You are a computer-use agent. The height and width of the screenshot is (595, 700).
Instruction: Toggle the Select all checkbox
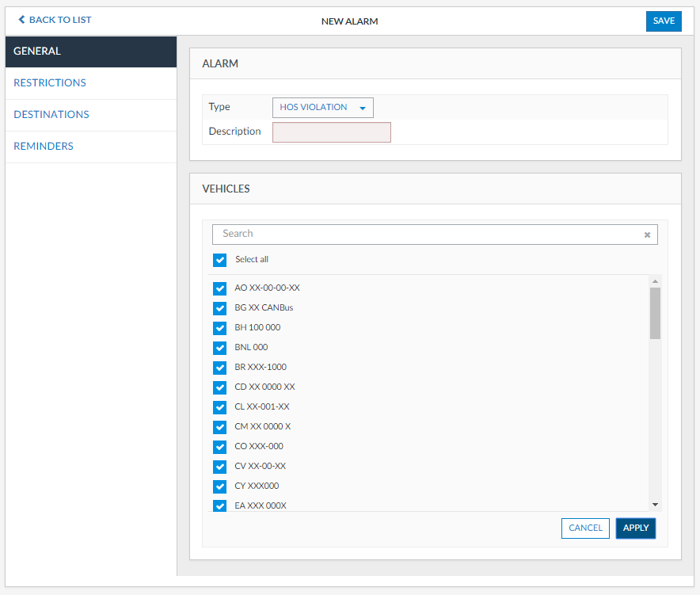[x=220, y=260]
